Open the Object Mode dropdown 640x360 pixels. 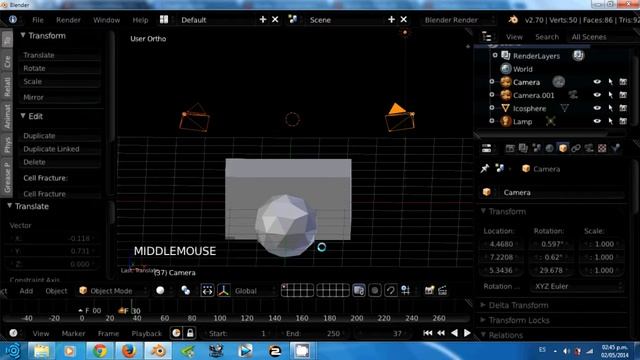click(x=112, y=291)
